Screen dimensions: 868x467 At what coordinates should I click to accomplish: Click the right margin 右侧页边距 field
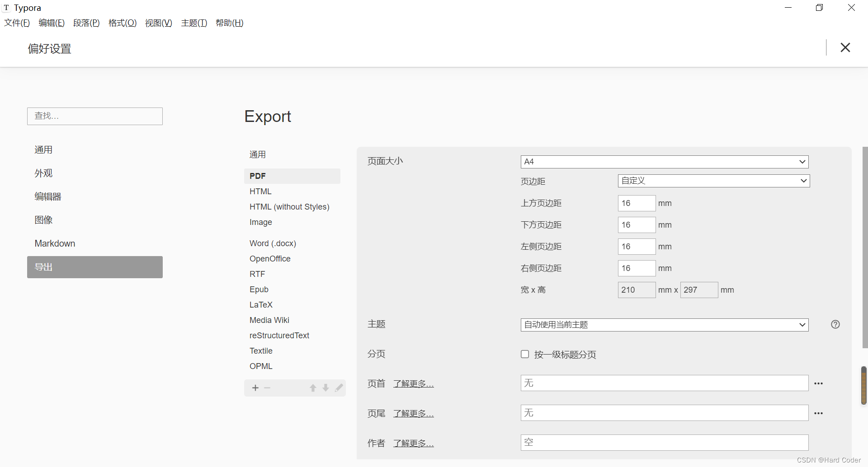637,268
